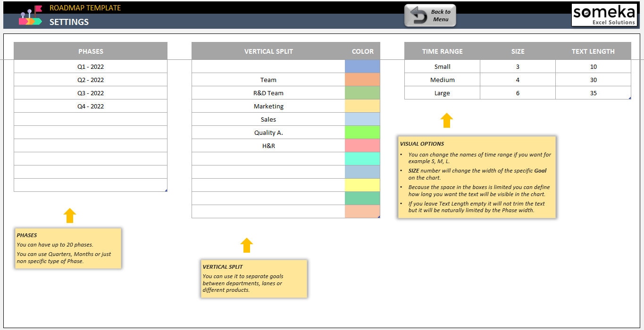Select the Marketing vertical split cell
This screenshot has width=644, height=330.
click(x=268, y=106)
